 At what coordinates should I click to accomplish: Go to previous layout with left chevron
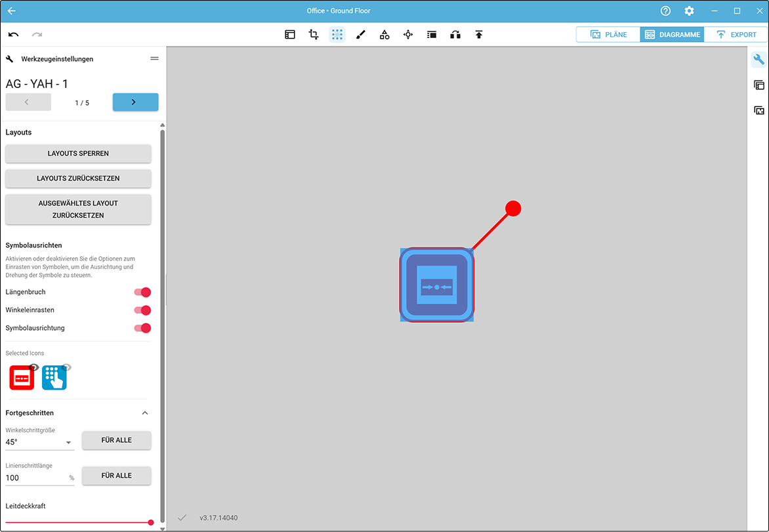(x=28, y=102)
